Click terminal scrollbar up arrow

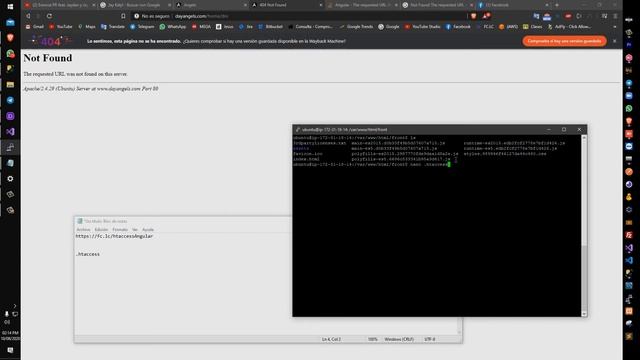tap(584, 138)
